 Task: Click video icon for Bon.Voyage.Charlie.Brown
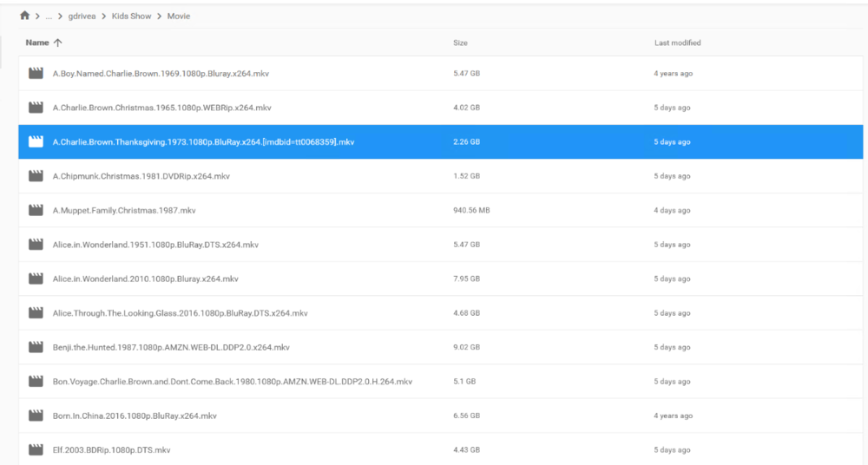tap(36, 382)
